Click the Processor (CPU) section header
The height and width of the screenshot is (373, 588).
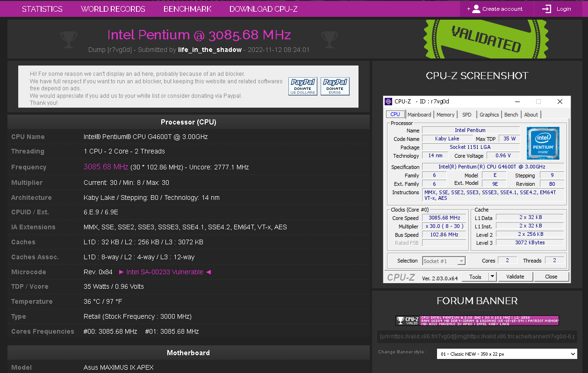[188, 122]
